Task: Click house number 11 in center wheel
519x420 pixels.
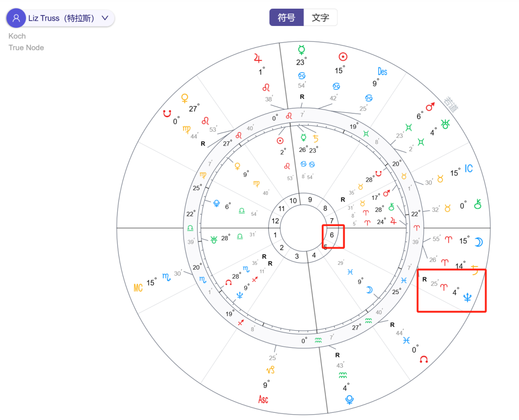Action: pos(281,209)
